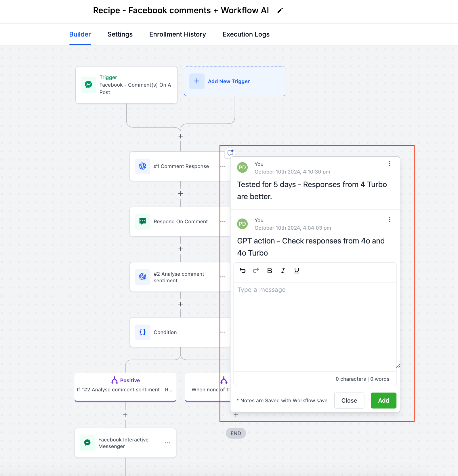Click the green Add button for notes
This screenshot has height=476, width=458.
[x=383, y=401]
